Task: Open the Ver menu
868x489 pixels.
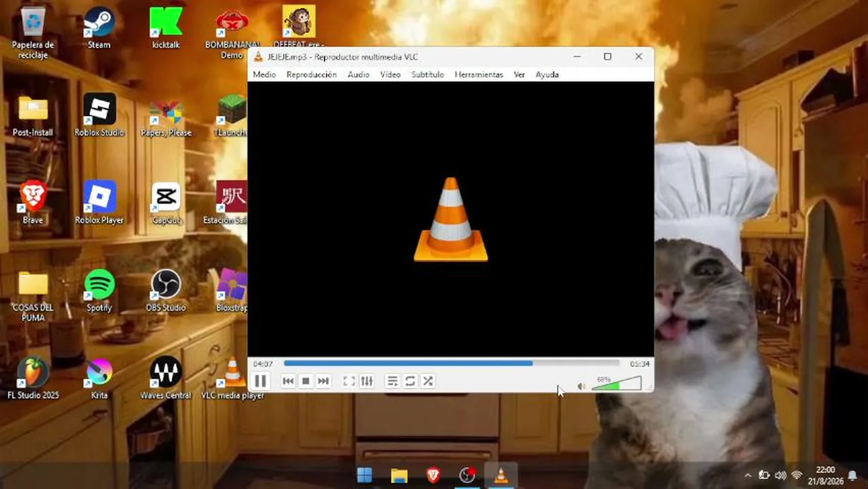Action: coord(519,75)
